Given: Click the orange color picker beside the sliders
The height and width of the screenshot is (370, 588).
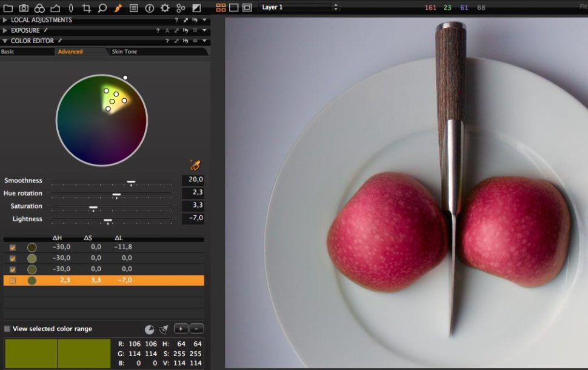Looking at the screenshot, I should click(x=194, y=164).
